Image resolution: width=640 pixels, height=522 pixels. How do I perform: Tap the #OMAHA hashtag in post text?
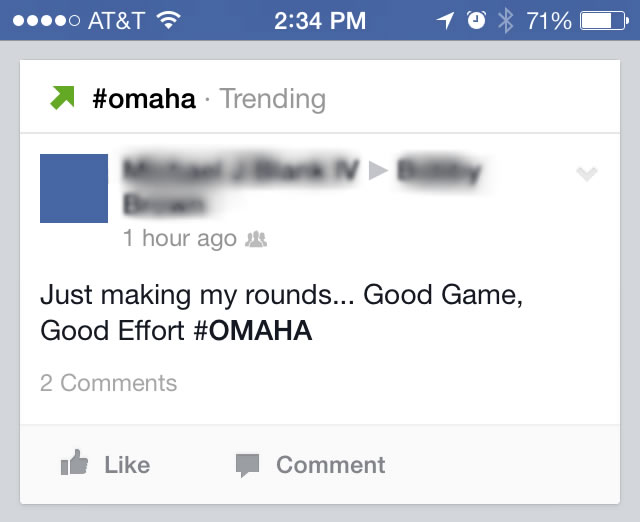click(253, 331)
